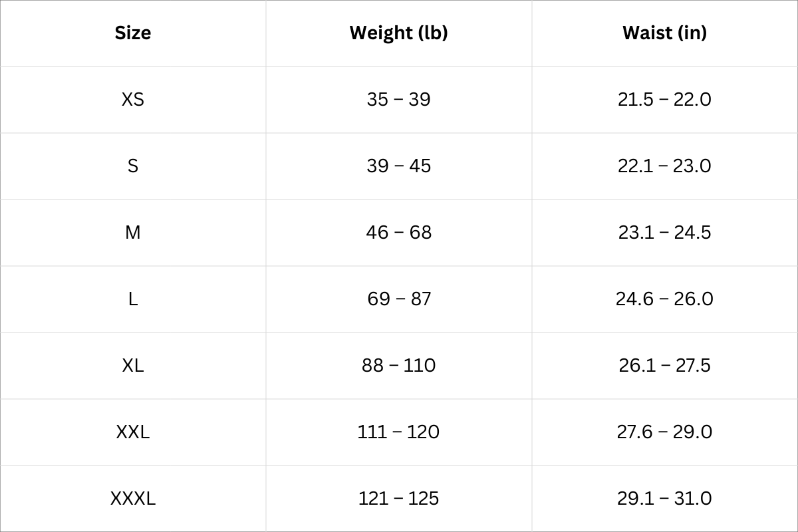Screen dimensions: 798x532
Task: Click the 121 – 125 weight cell
Action: [x=398, y=498]
